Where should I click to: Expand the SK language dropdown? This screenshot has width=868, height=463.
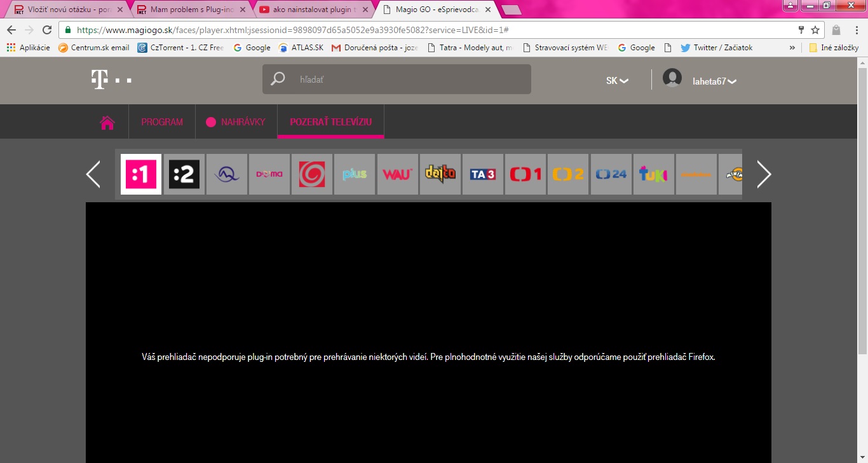(x=617, y=81)
